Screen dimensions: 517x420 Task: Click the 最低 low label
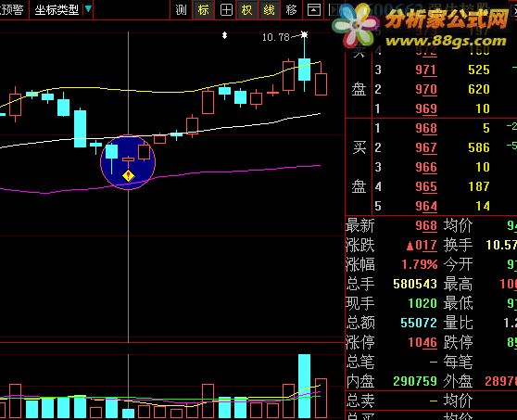[458, 303]
